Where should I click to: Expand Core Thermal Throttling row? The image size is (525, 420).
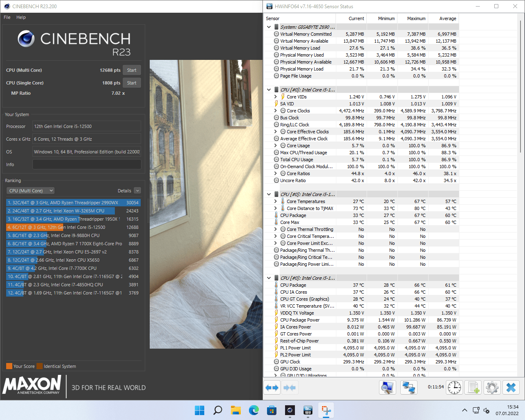[x=276, y=229]
